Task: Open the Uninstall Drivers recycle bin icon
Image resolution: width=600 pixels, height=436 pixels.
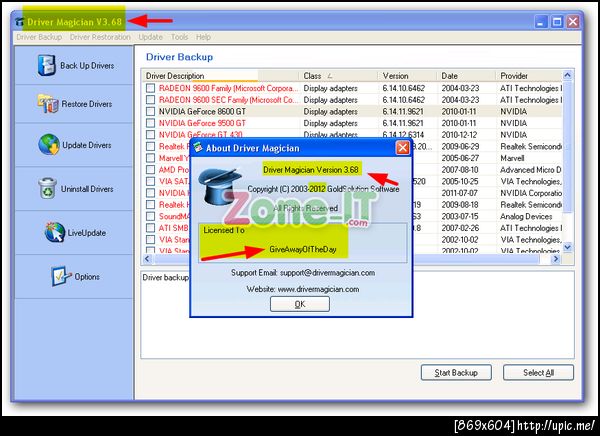Action: tap(47, 188)
